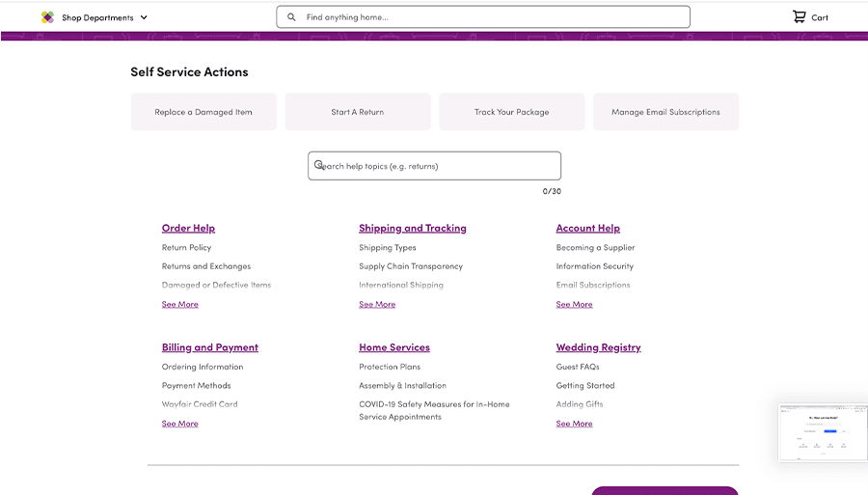Screen dimensions: 868x495
Task: Expand See More under Account Help
Action: [x=574, y=305]
